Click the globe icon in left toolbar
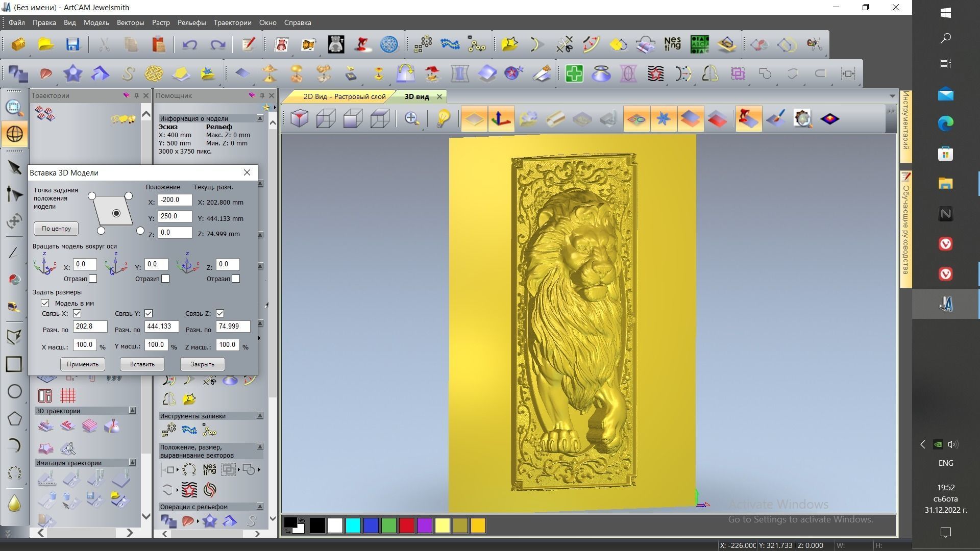Screen dimensions: 980x551 (x=14, y=134)
